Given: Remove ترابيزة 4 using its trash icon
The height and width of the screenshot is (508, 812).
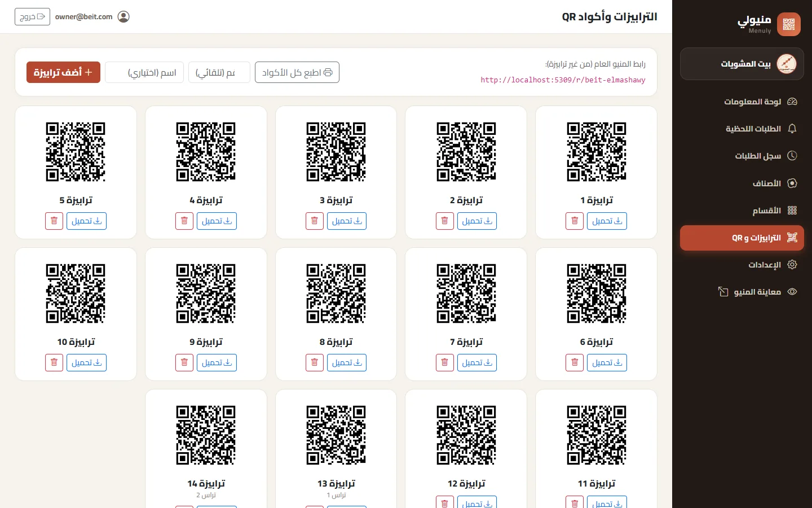Looking at the screenshot, I should 184,221.
